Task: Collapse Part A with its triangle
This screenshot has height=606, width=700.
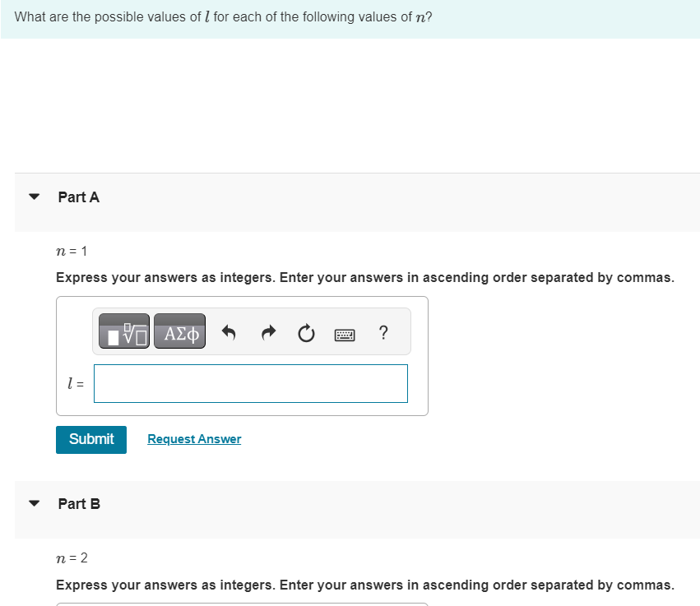Action: [x=34, y=197]
